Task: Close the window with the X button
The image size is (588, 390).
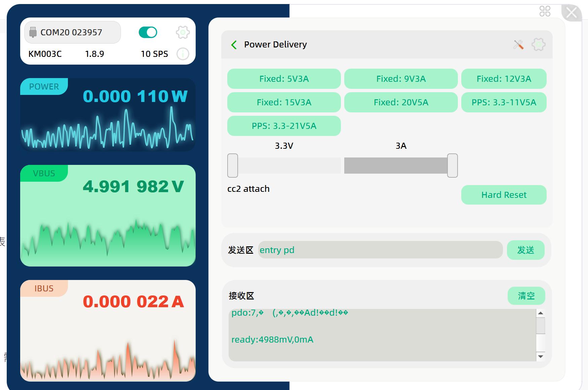Action: 571,13
